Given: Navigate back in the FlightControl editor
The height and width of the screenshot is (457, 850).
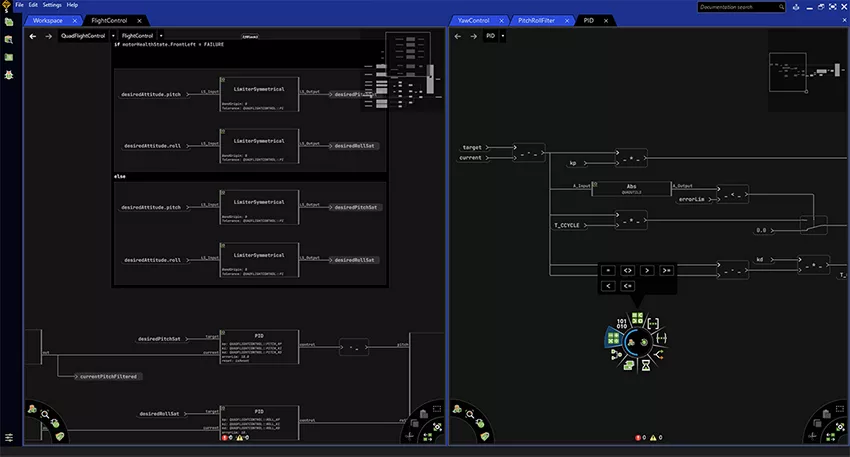Looking at the screenshot, I should point(32,36).
